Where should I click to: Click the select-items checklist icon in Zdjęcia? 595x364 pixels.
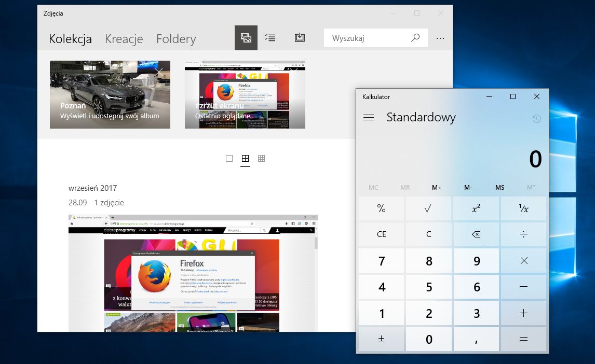pyautogui.click(x=270, y=38)
